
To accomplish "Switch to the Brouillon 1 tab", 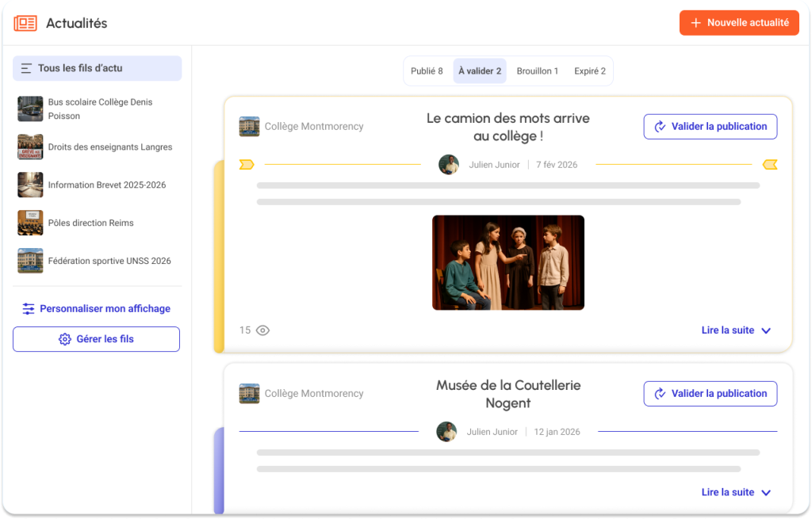I will coord(537,71).
